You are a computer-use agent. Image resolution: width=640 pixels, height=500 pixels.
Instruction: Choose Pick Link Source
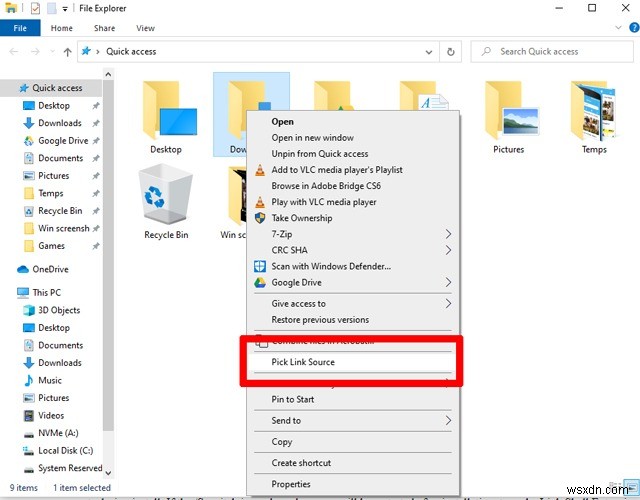(x=353, y=362)
